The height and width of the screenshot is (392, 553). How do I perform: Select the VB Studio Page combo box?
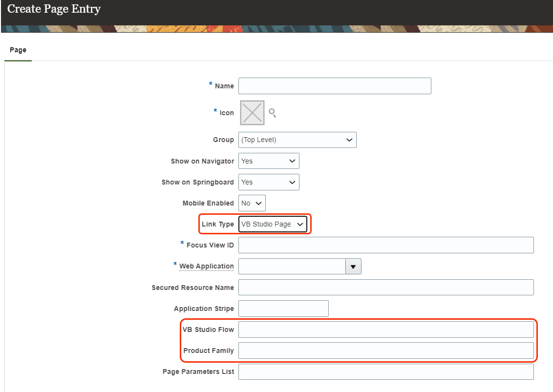(273, 224)
